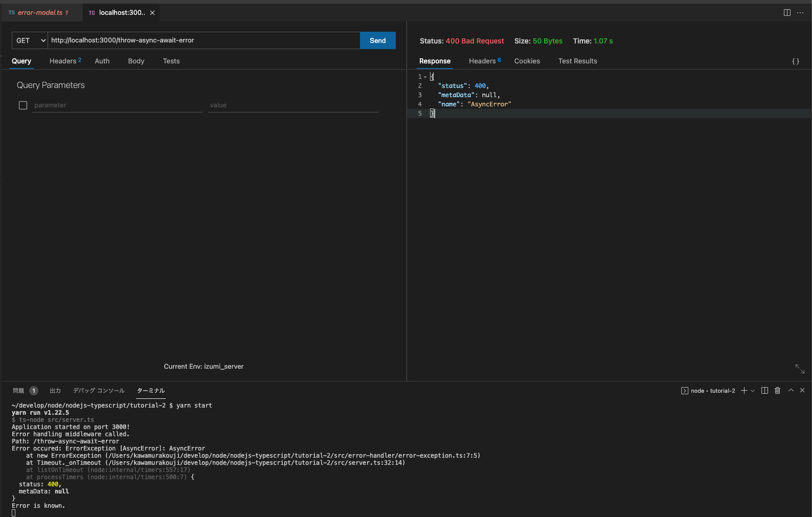The width and height of the screenshot is (812, 517).
Task: Click the parameter name input field
Action: pyautogui.click(x=118, y=105)
